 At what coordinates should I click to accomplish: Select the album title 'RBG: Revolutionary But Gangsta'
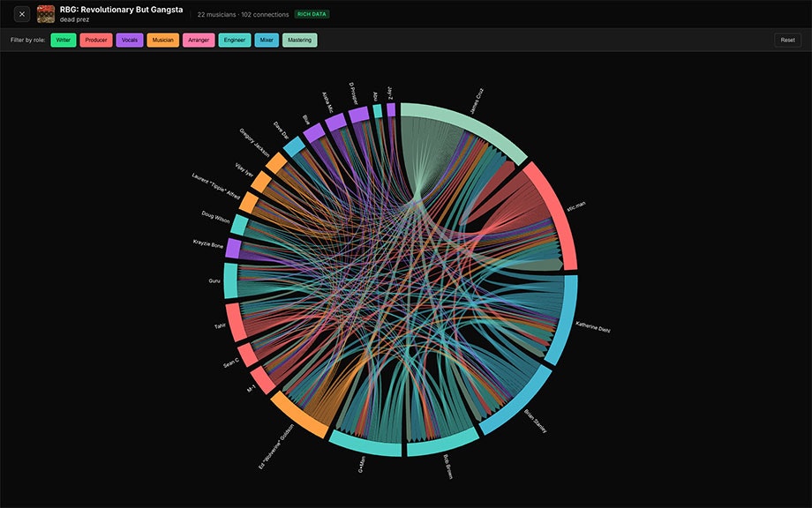point(121,10)
